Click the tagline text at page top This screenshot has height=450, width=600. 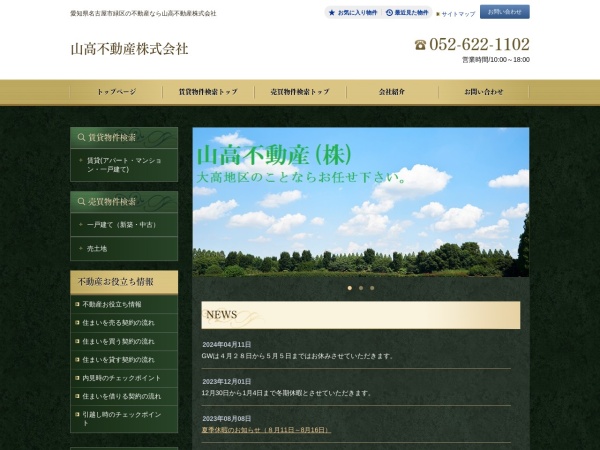click(x=143, y=13)
